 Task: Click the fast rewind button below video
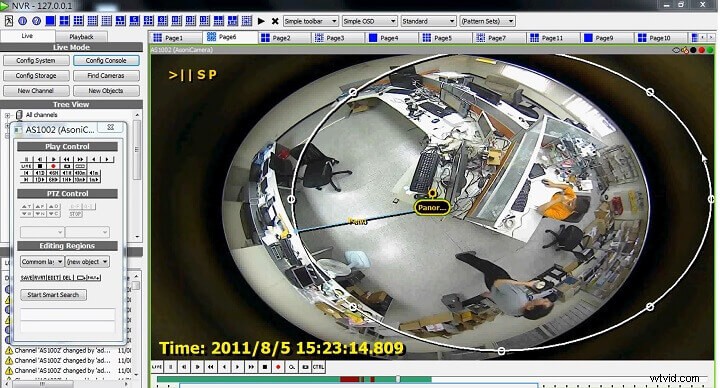(x=211, y=367)
